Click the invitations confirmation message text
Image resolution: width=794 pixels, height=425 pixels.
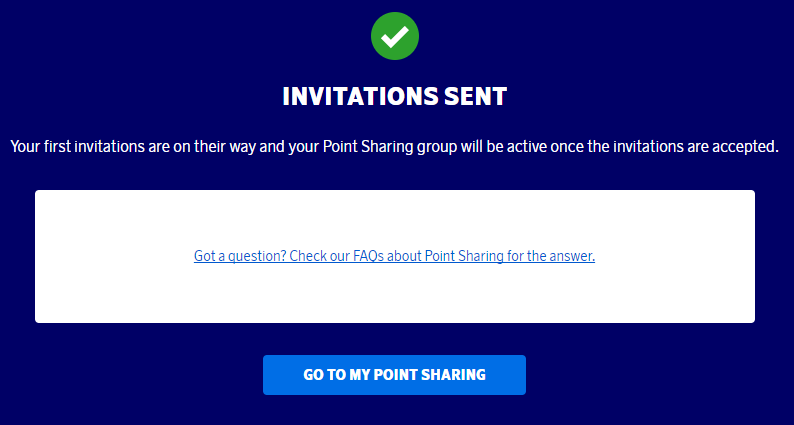tap(394, 146)
